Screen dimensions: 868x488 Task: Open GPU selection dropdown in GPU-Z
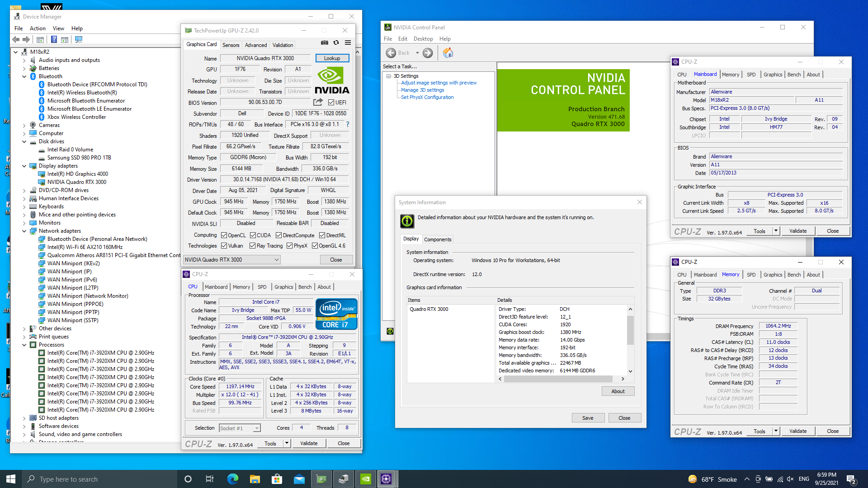232,260
